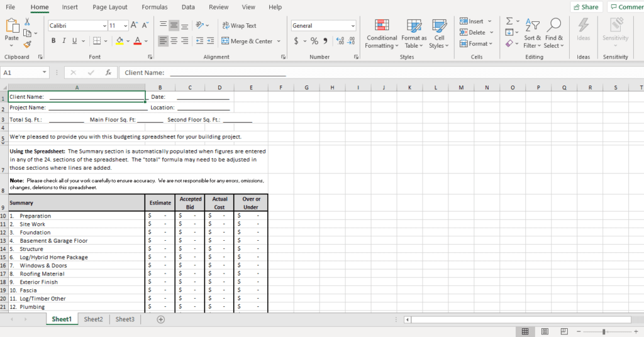Open the Format as Table gallery
This screenshot has width=644, height=337.
(414, 26)
